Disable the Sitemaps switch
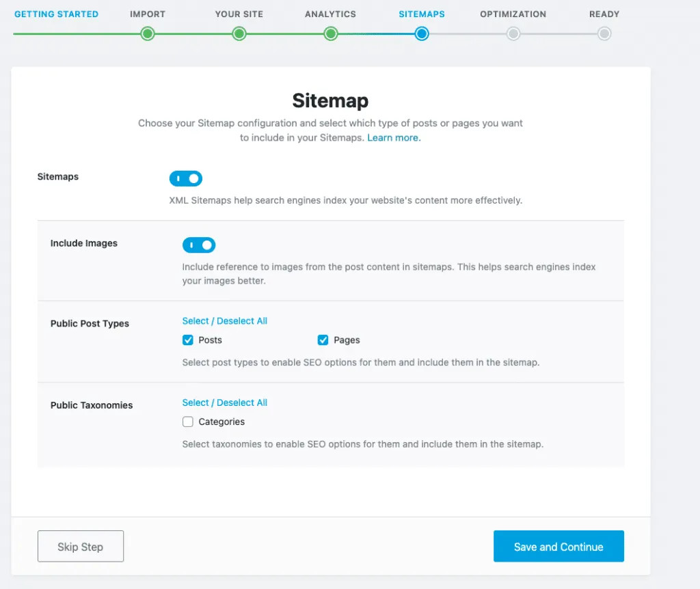 pyautogui.click(x=185, y=178)
